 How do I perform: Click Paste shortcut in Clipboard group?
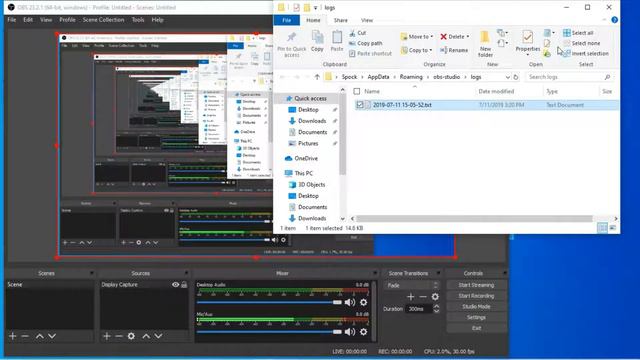(x=370, y=53)
